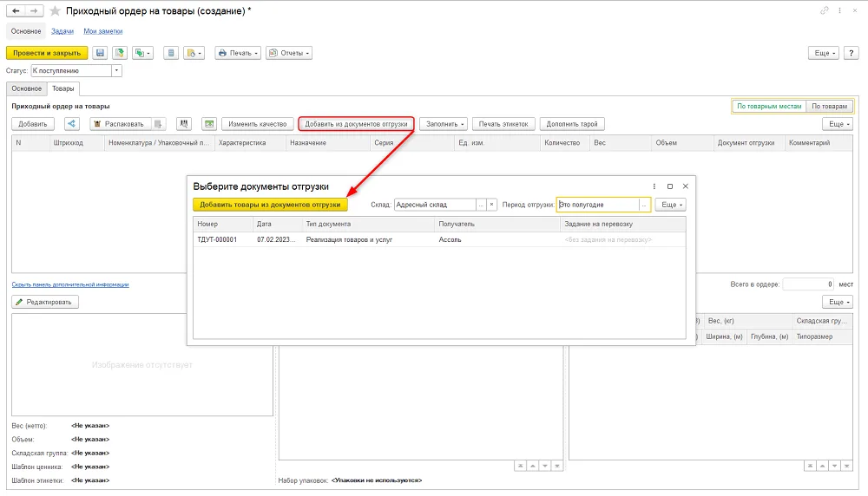The image size is (868, 496).
Task: Select the Товары tab
Action: (63, 88)
